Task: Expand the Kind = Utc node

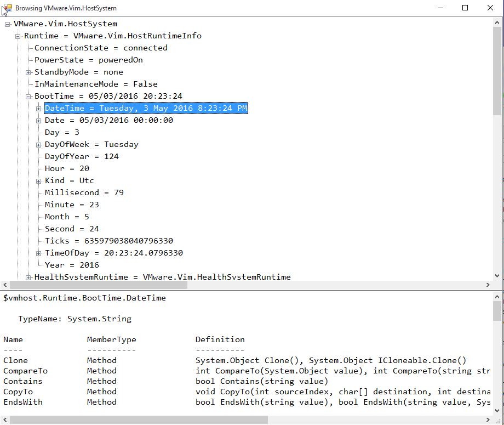Action: (38, 181)
